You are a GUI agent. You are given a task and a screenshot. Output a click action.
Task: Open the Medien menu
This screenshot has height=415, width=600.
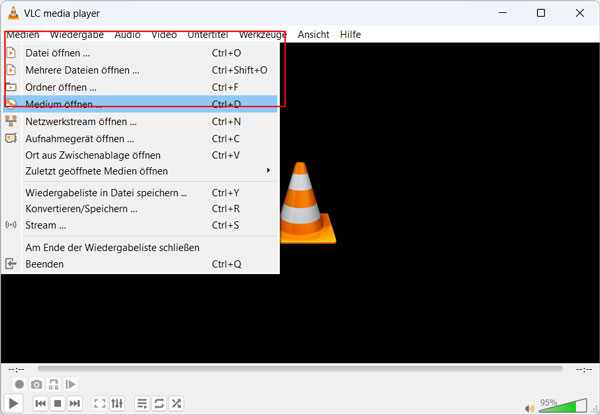[23, 34]
